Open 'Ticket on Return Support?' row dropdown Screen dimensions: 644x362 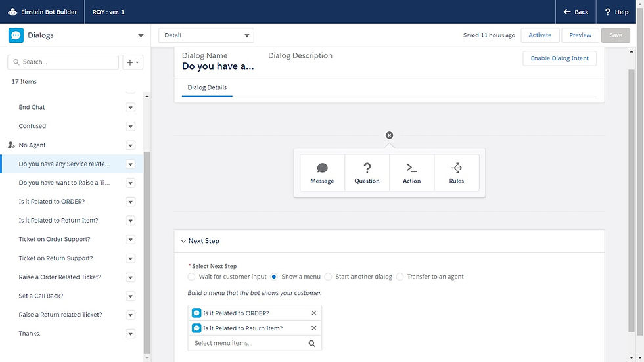[131, 259]
